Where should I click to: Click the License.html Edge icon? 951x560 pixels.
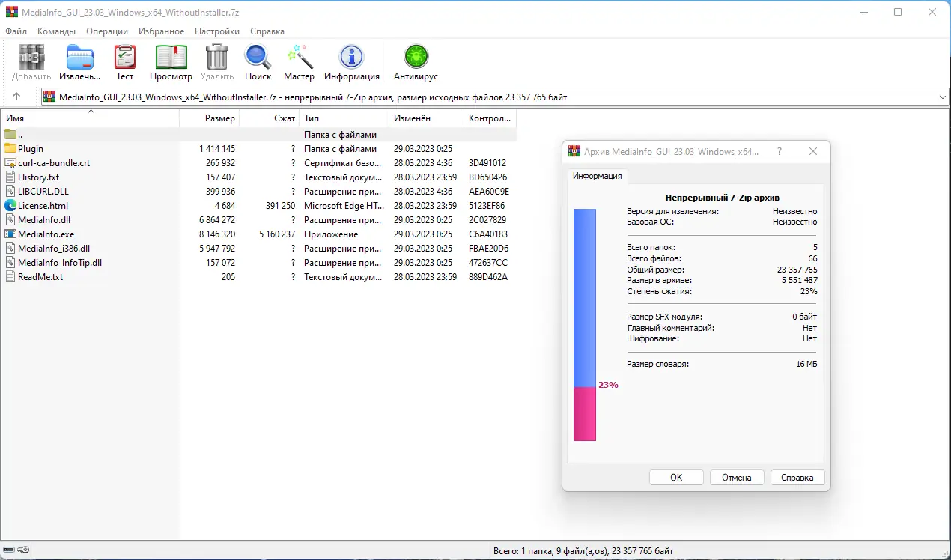[10, 206]
